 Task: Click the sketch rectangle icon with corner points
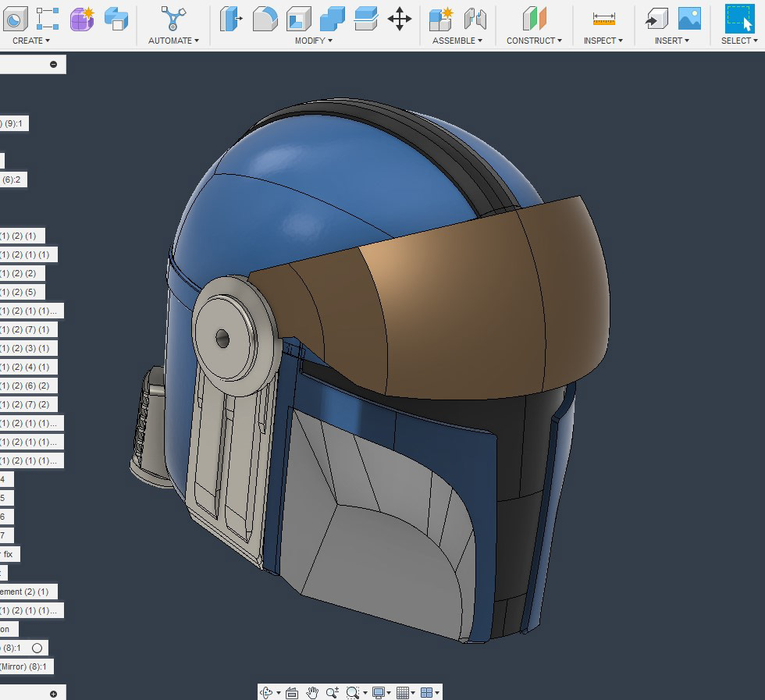(48, 19)
